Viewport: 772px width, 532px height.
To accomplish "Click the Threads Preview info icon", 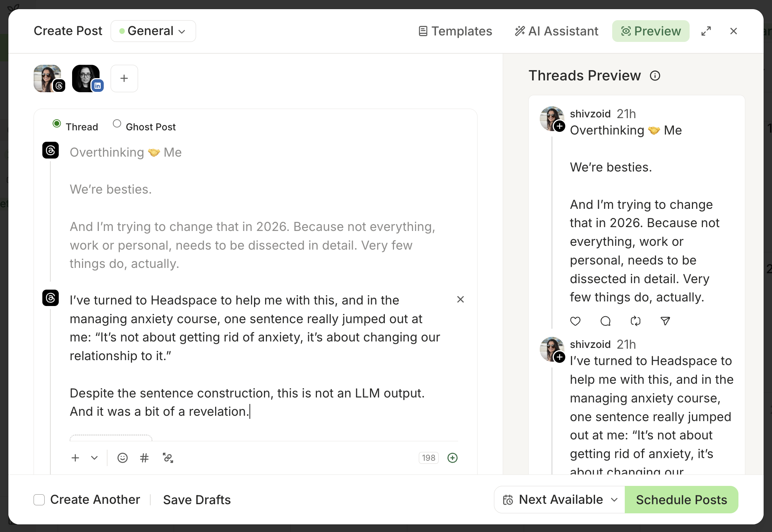I will [x=655, y=76].
